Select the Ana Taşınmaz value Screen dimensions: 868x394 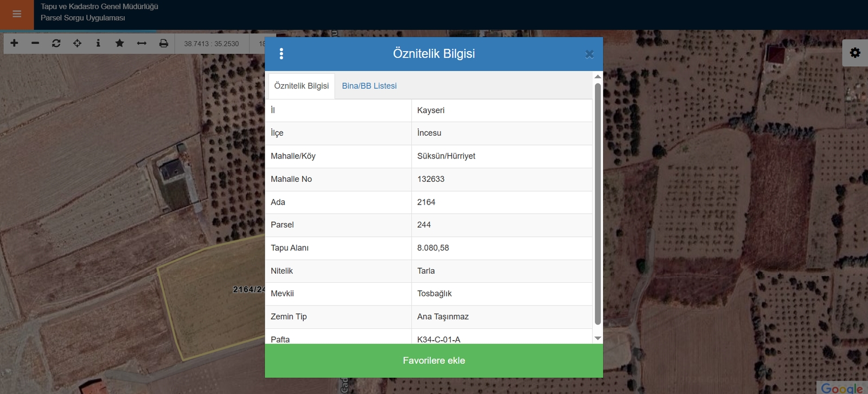502,316
